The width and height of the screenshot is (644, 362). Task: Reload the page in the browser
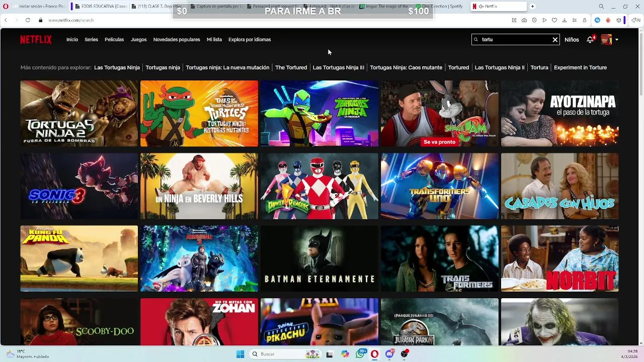27,20
